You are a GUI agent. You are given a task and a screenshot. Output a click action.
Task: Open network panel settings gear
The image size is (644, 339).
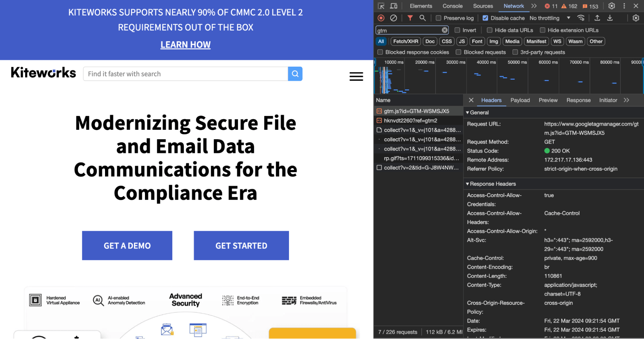pos(636,18)
